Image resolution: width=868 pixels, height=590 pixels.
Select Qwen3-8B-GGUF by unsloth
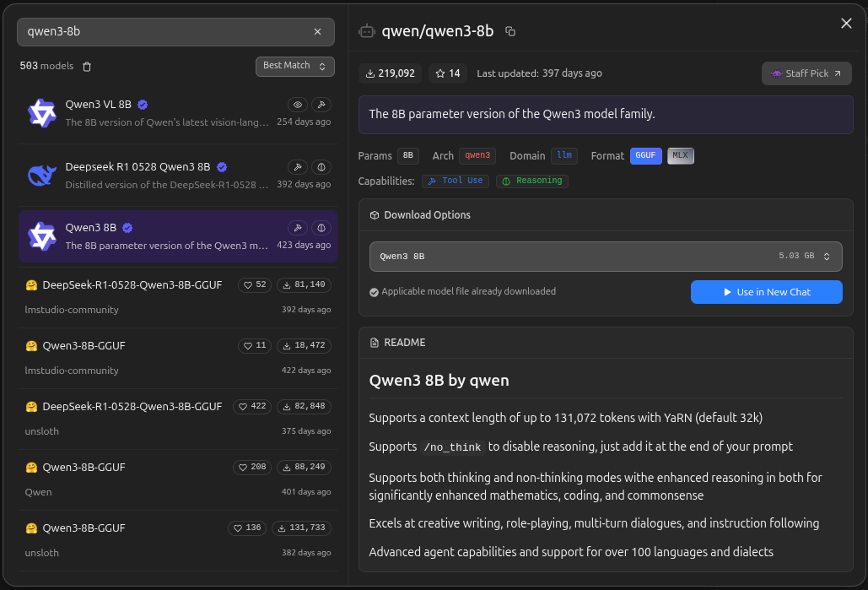[x=178, y=541]
